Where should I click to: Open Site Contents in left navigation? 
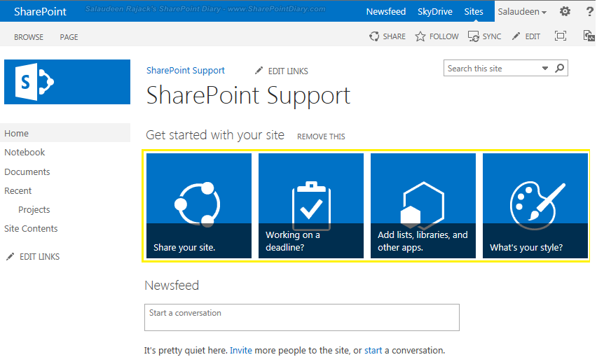point(31,228)
